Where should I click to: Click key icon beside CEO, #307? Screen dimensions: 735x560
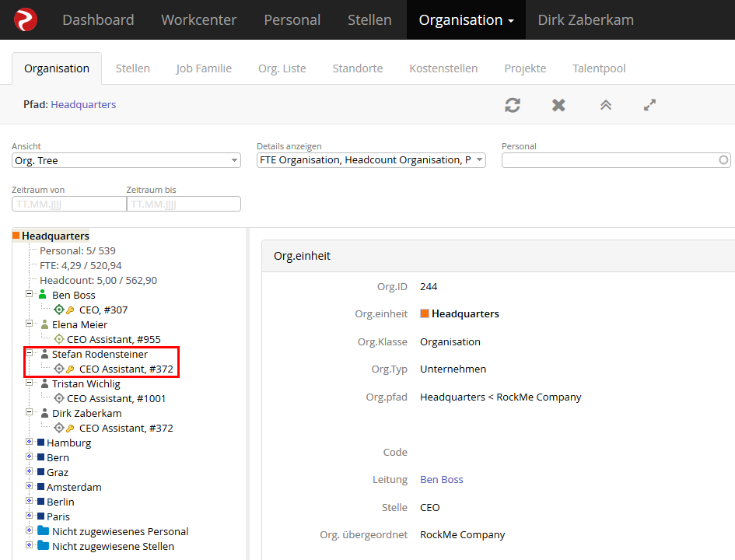[70, 310]
